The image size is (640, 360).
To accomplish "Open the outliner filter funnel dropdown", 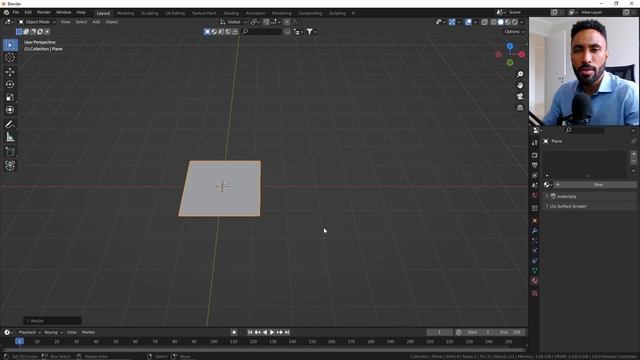I will pos(311,31).
